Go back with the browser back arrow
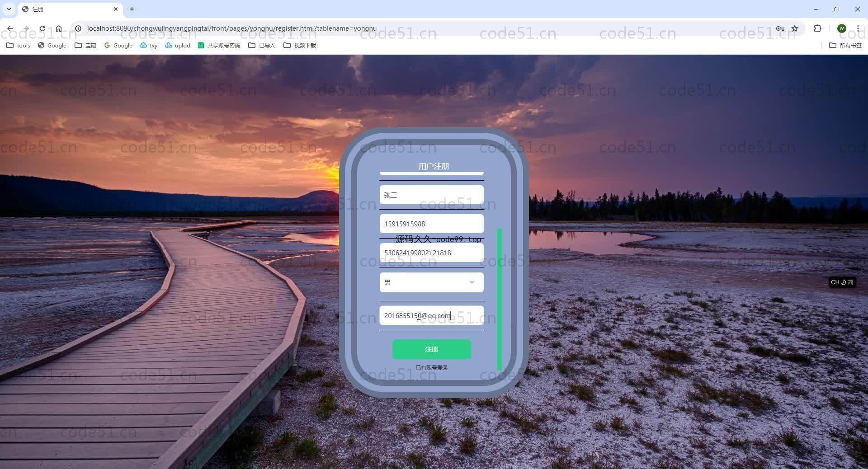This screenshot has height=469, width=868. tap(10, 28)
